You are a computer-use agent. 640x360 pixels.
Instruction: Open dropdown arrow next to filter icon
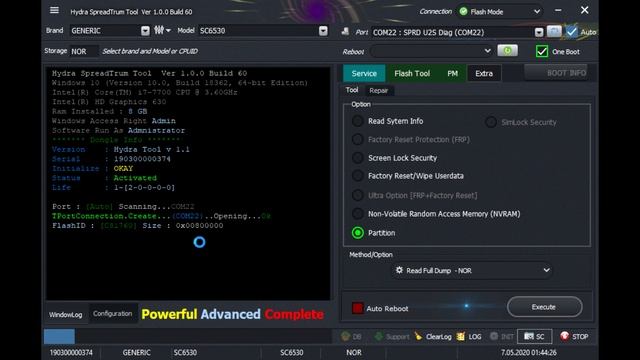(168, 31)
